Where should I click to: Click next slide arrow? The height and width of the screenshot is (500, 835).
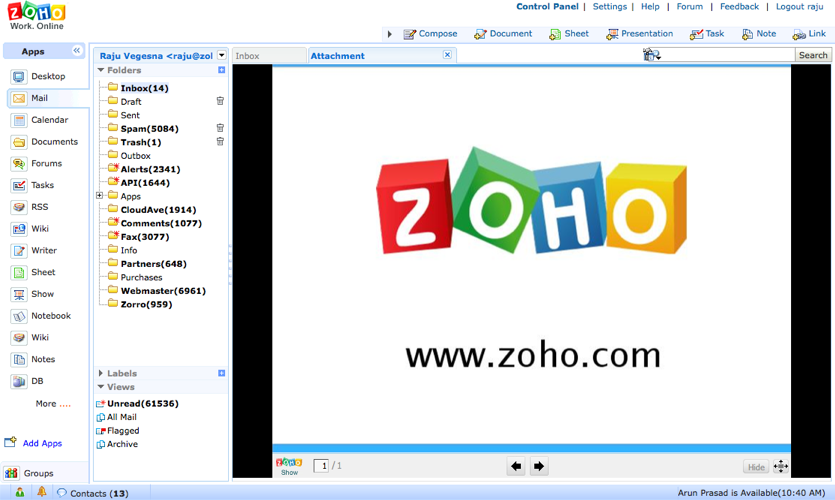click(539, 466)
